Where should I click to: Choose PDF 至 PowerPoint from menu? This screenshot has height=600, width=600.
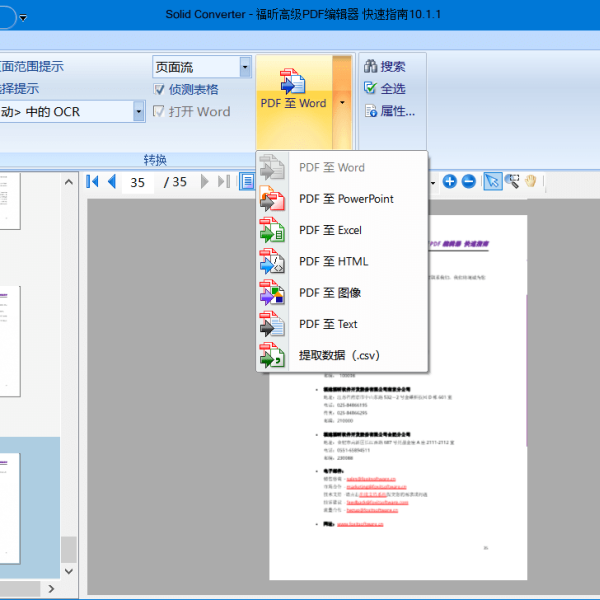pos(342,199)
